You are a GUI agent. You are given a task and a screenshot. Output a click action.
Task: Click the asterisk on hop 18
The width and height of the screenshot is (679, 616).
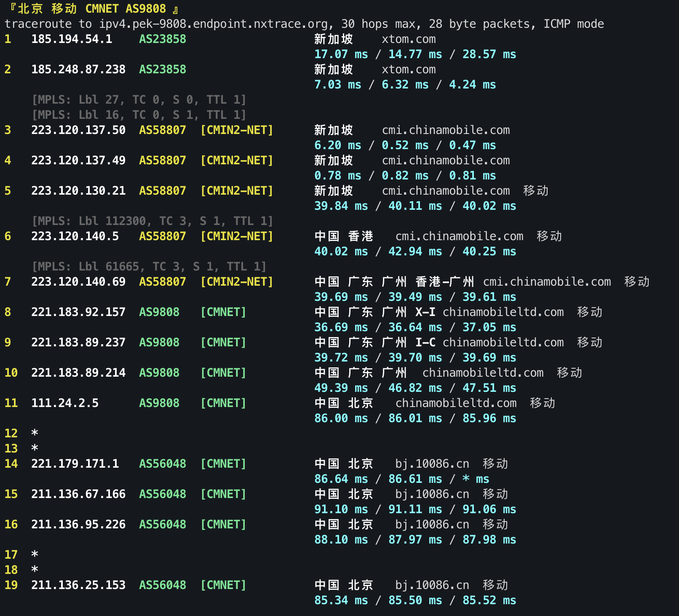[x=35, y=569]
